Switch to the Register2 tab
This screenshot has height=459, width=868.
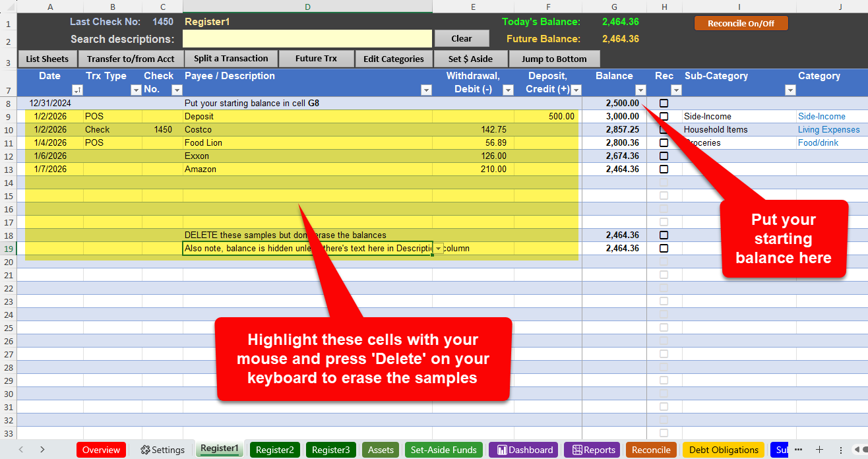click(x=274, y=450)
